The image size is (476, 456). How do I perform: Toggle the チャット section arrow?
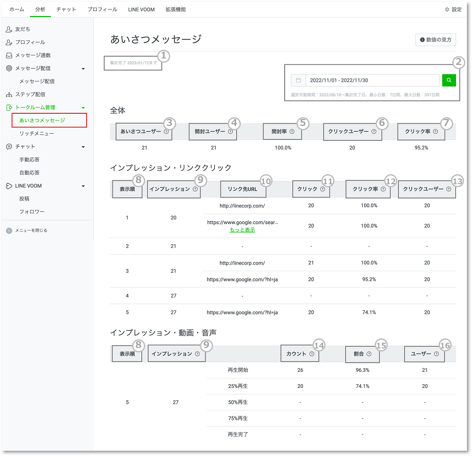[83, 147]
